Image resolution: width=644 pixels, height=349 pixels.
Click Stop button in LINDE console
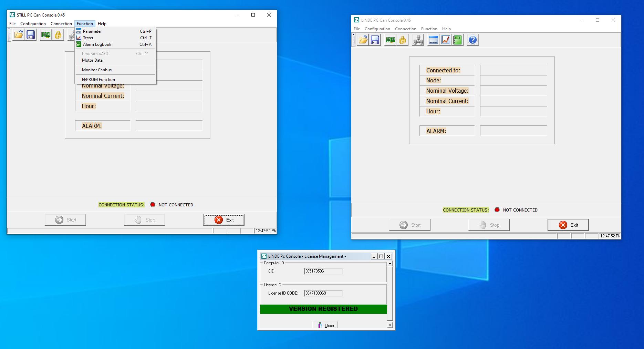point(489,225)
